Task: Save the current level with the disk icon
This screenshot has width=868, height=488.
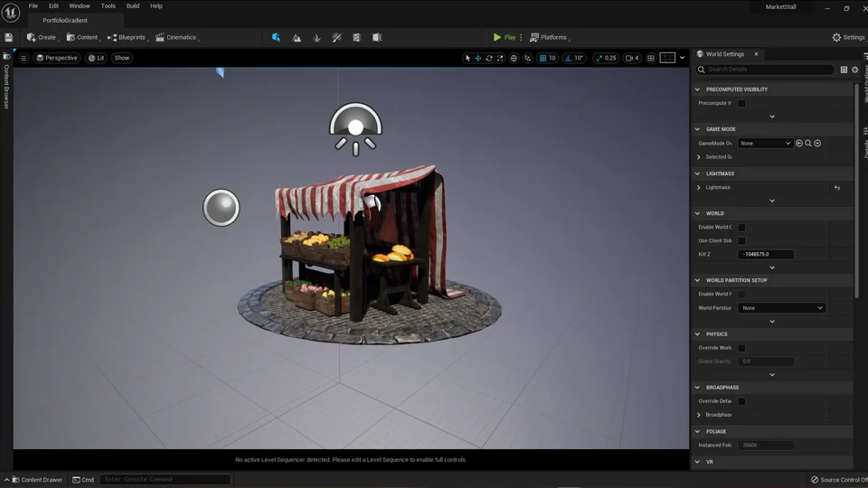Action: [x=9, y=38]
